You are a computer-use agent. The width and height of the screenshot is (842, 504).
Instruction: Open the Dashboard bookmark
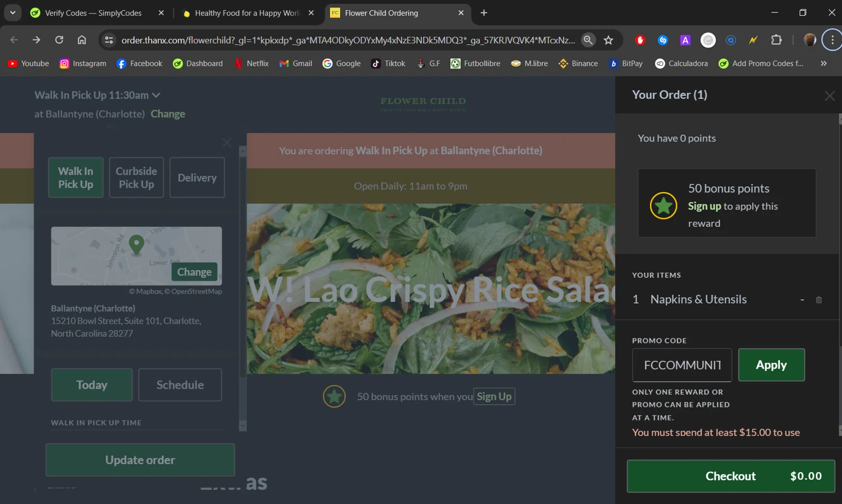(198, 63)
